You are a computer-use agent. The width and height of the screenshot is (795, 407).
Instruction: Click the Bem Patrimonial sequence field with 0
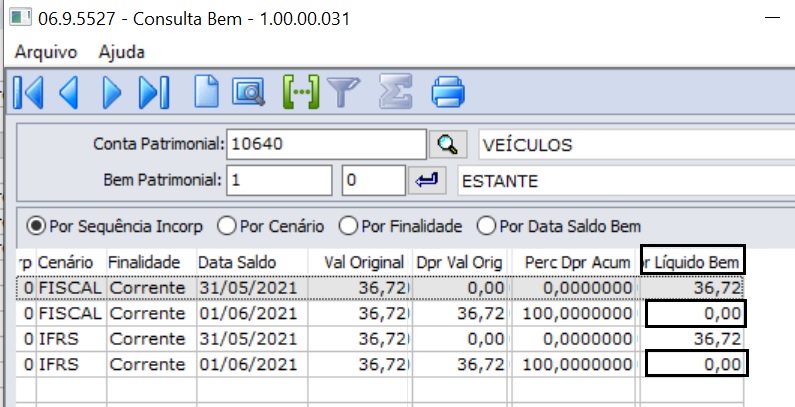coord(374,180)
